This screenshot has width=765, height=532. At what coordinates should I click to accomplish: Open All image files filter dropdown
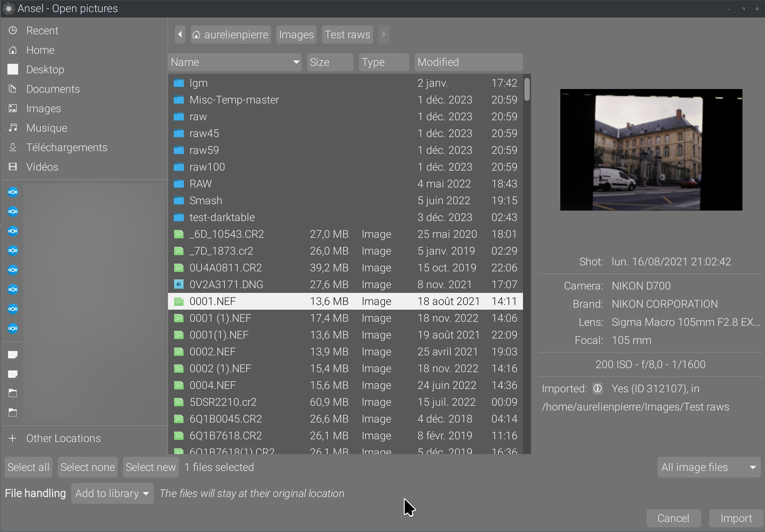[709, 467]
